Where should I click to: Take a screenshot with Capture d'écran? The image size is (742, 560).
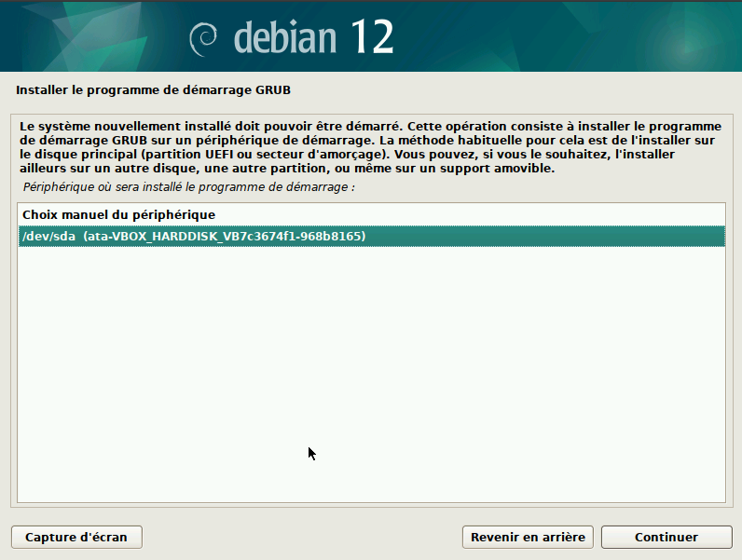pos(76,538)
